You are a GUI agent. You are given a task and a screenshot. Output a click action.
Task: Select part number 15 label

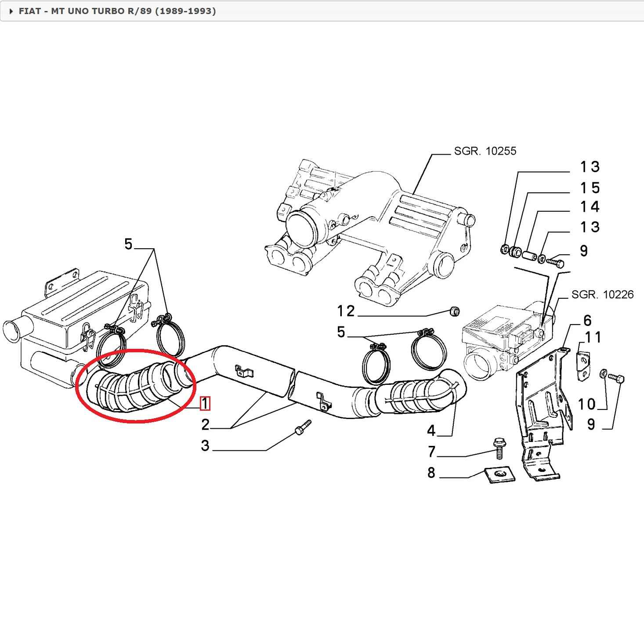tap(590, 188)
